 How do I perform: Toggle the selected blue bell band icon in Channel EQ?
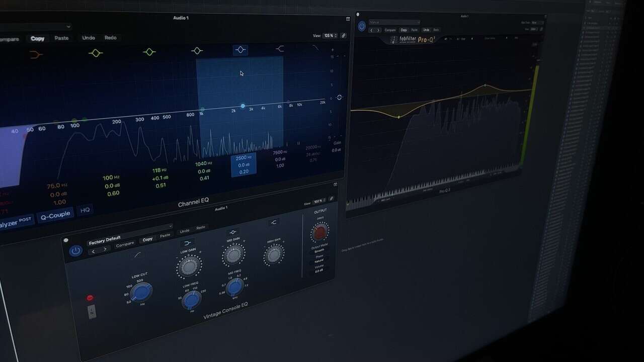(x=240, y=50)
